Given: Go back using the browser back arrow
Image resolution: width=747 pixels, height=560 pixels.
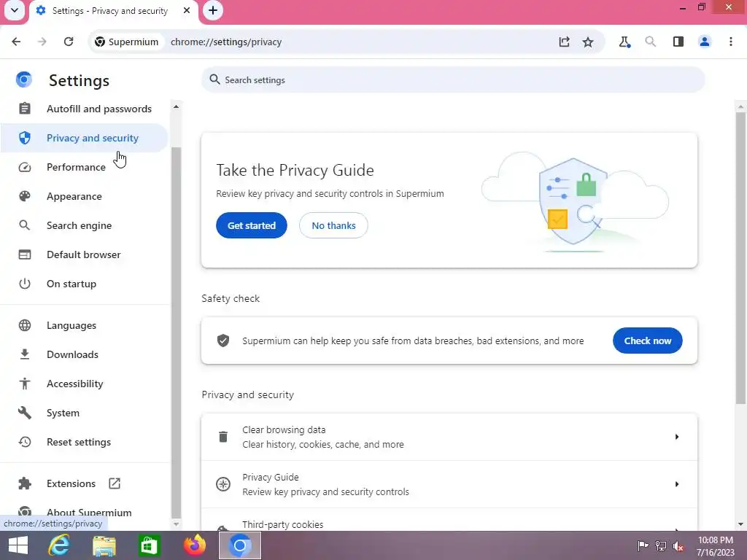Looking at the screenshot, I should 16,42.
